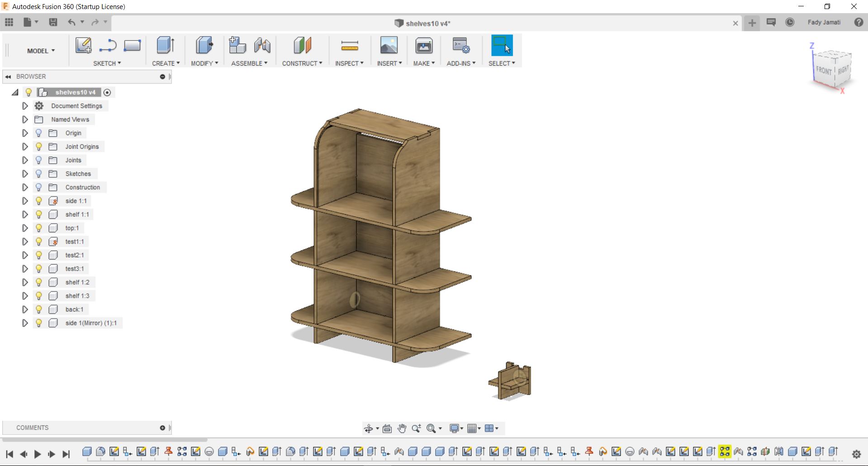Jump to the timeline beginning
The image size is (868, 466).
[x=9, y=454]
